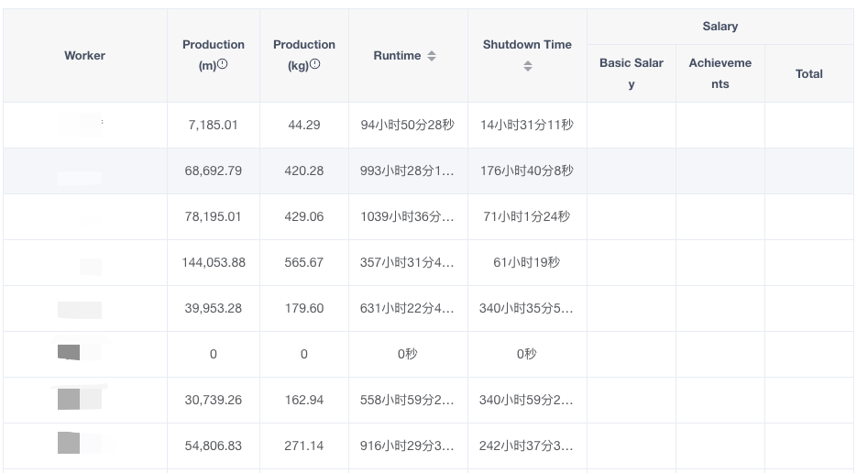Click shutdown time 14小时31分11秒

(x=527, y=126)
